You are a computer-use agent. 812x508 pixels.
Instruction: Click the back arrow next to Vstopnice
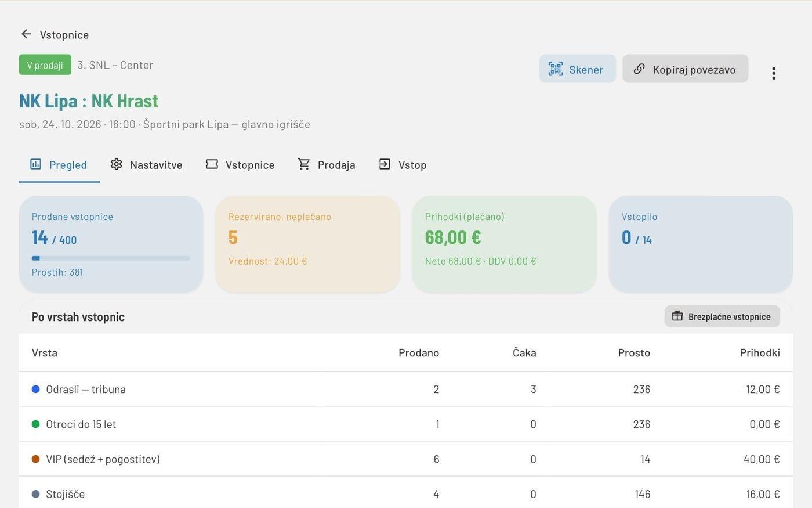26,34
